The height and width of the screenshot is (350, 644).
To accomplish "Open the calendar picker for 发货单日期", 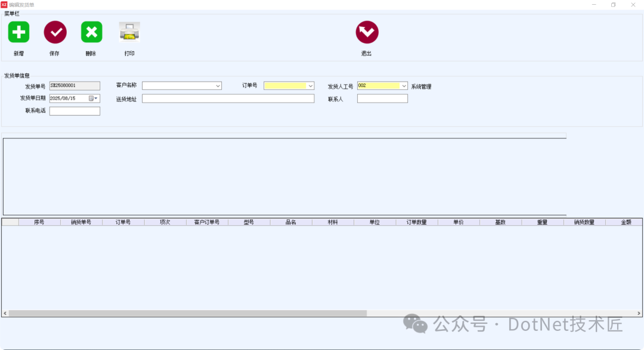I will coord(92,98).
